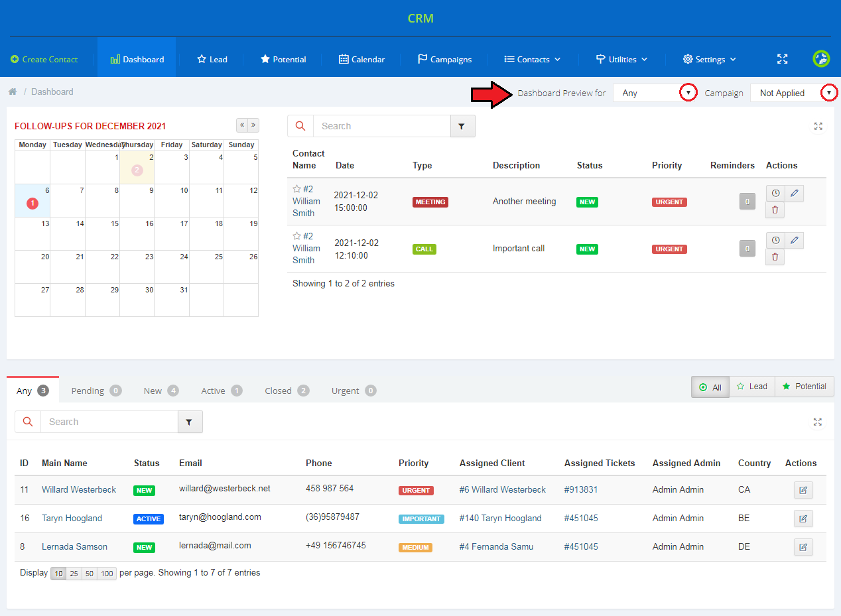Switch to the New tab
The image size is (841, 616).
[x=161, y=391]
